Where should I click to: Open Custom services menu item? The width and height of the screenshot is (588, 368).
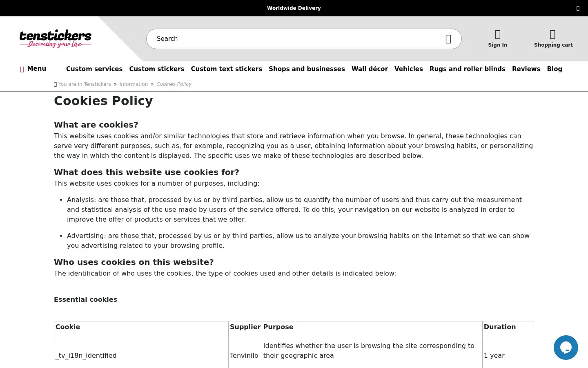(x=94, y=69)
